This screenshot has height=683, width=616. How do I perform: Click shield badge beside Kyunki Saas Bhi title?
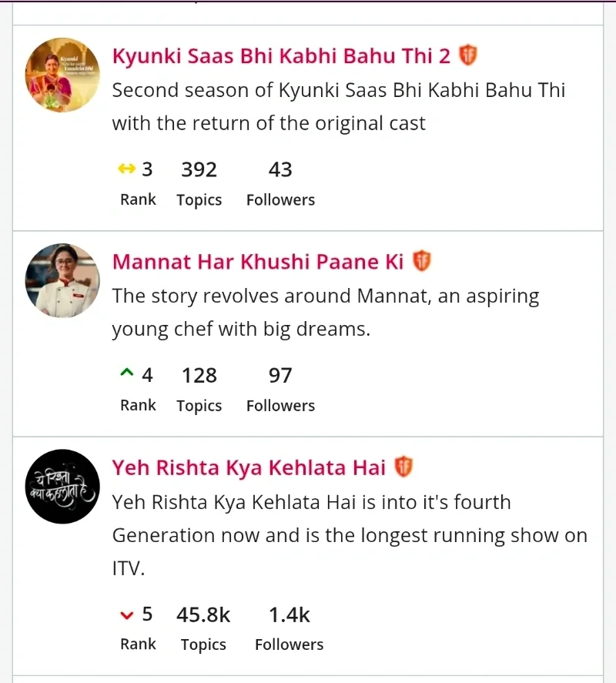[468, 55]
